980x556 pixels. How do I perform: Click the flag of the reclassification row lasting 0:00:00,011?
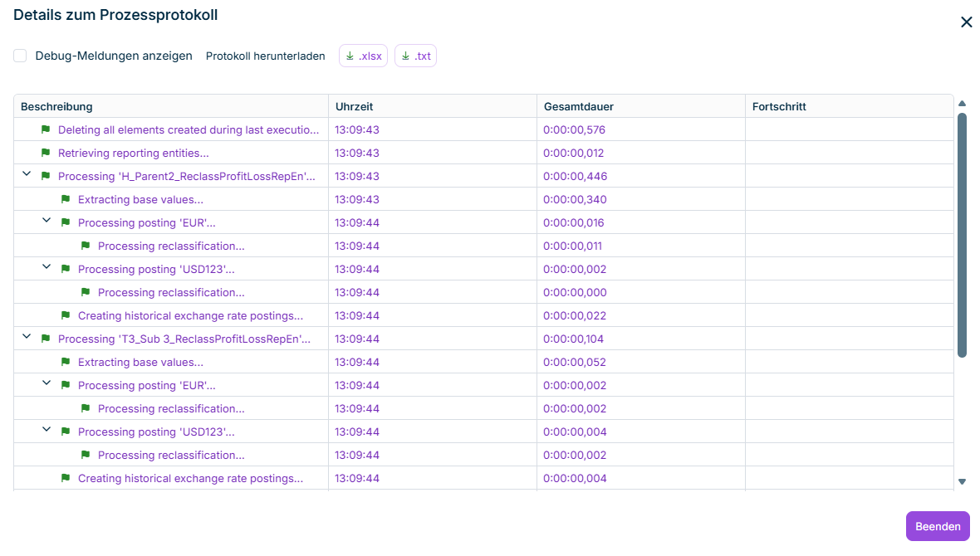86,246
